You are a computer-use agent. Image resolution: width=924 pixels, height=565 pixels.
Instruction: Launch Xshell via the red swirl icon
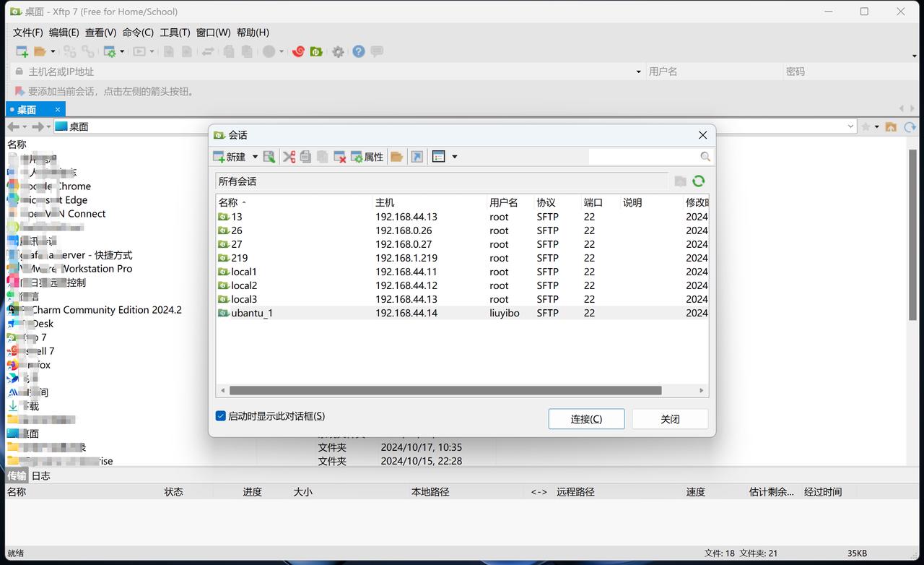297,51
